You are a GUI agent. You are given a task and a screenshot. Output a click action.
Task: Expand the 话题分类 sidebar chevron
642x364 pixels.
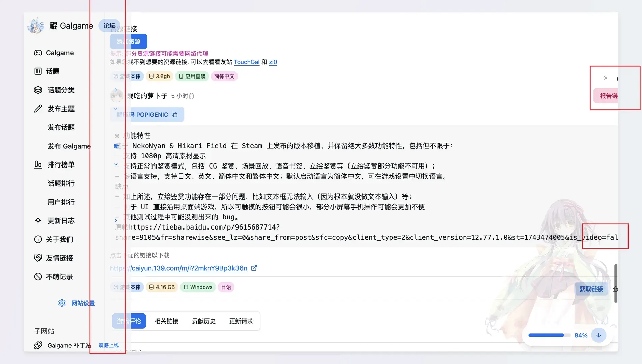(116, 90)
